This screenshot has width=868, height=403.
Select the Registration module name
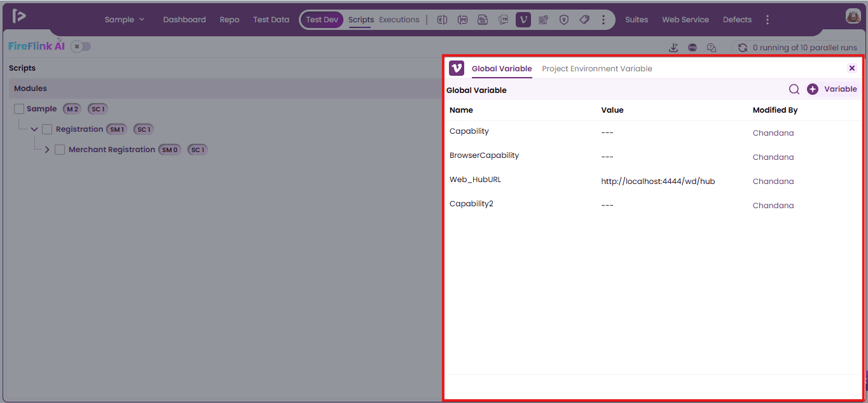pos(79,129)
